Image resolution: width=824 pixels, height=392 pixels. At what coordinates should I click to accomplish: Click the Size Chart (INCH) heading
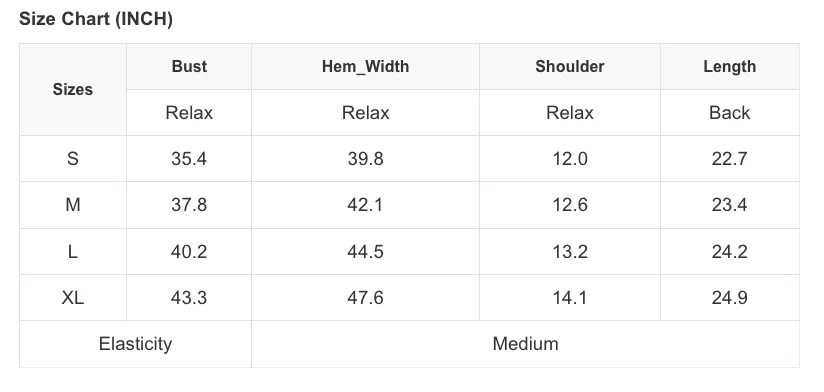click(96, 19)
